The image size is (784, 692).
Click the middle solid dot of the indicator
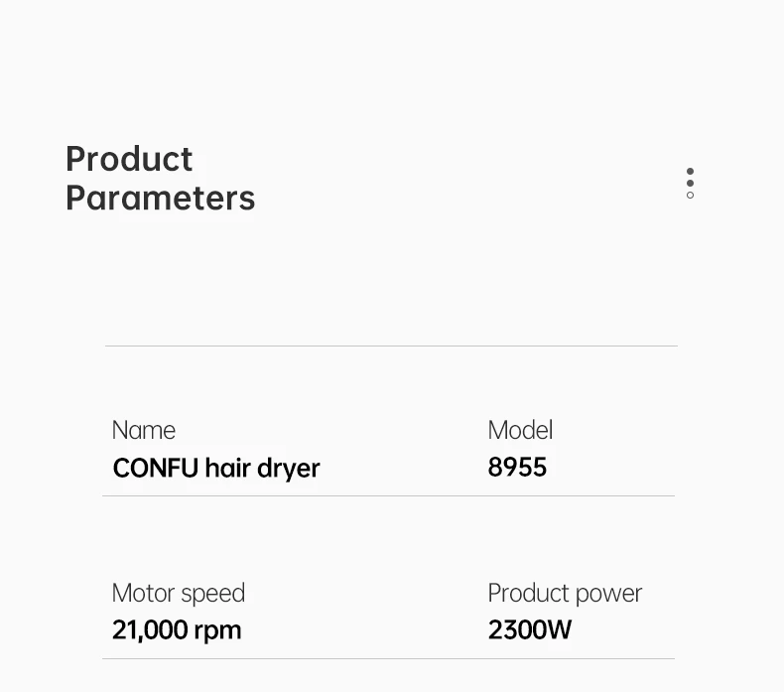pyautogui.click(x=690, y=183)
